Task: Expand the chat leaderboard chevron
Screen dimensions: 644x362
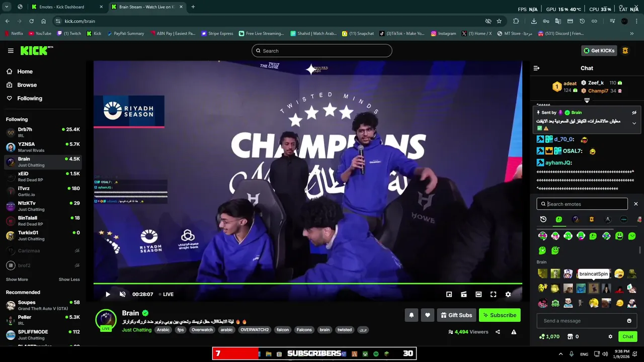Action: (x=587, y=101)
